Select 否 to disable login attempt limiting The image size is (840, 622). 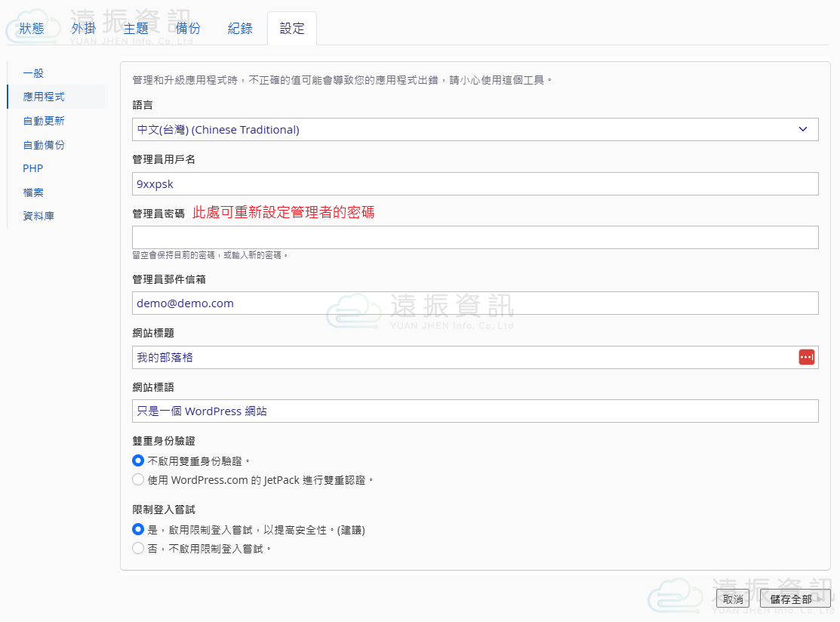click(138, 549)
